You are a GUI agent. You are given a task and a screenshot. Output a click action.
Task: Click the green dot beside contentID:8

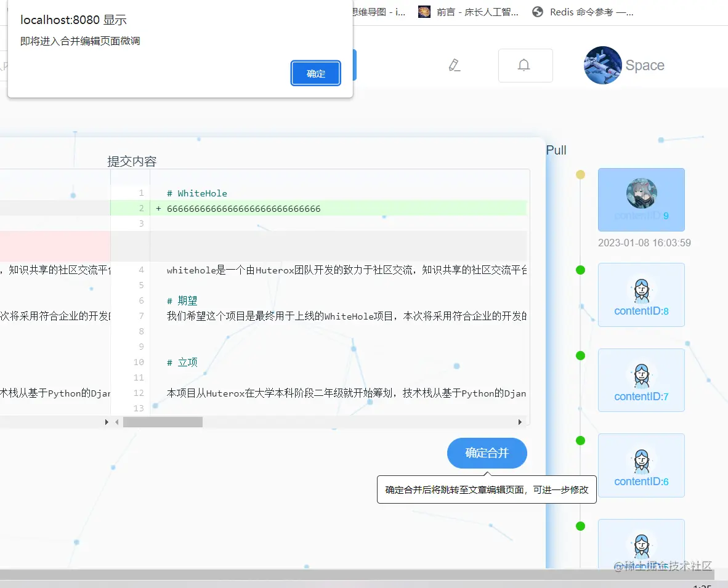[x=580, y=270]
